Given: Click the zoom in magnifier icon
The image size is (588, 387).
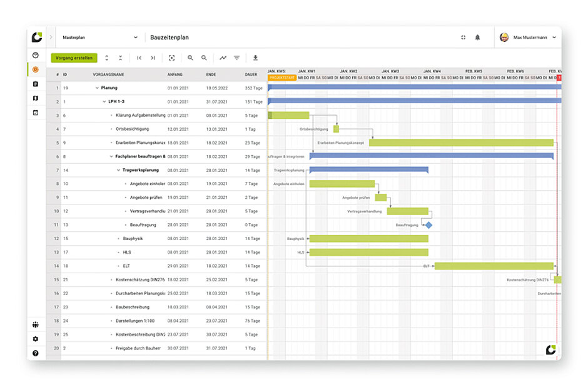Looking at the screenshot, I should pos(190,58).
